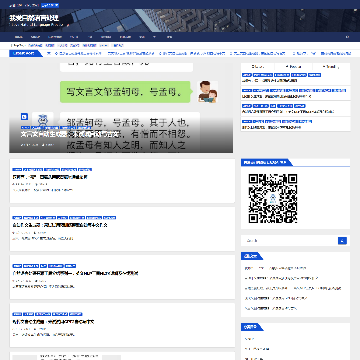
Task: Open featured headline starting with 文言文
Action: [70, 135]
